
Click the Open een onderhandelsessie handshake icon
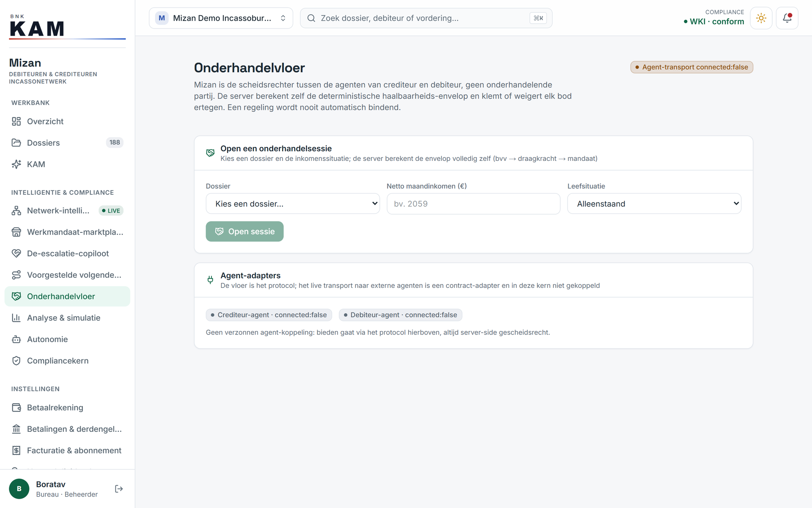(210, 153)
